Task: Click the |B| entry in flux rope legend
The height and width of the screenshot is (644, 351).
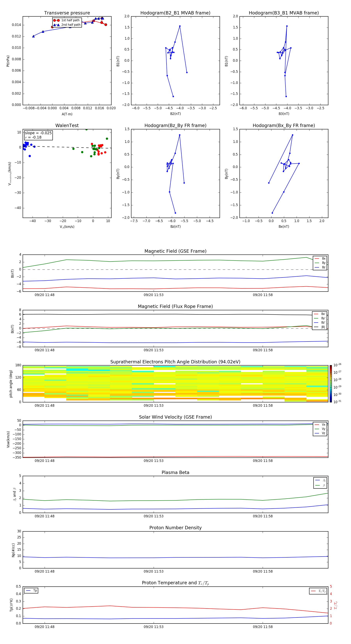Action: [x=320, y=327]
